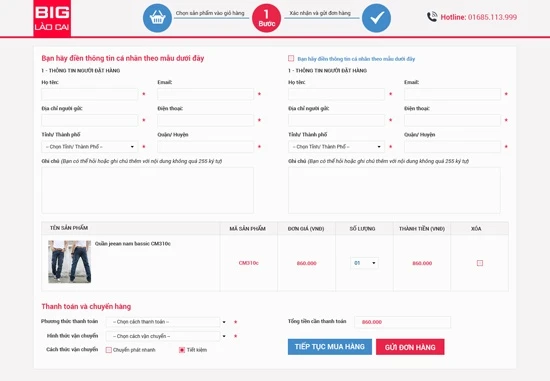Click product code CM310c cell

click(x=248, y=263)
